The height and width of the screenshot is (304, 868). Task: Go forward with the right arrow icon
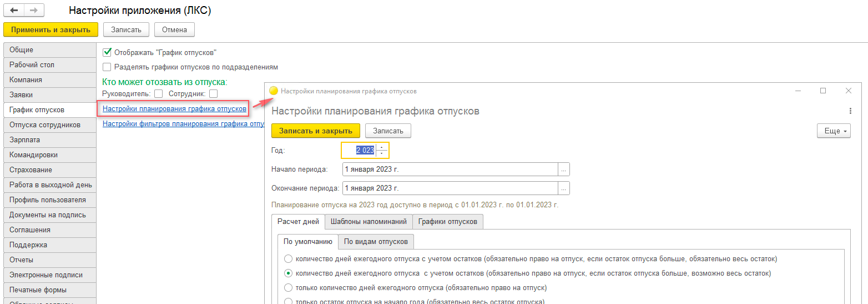coord(33,11)
